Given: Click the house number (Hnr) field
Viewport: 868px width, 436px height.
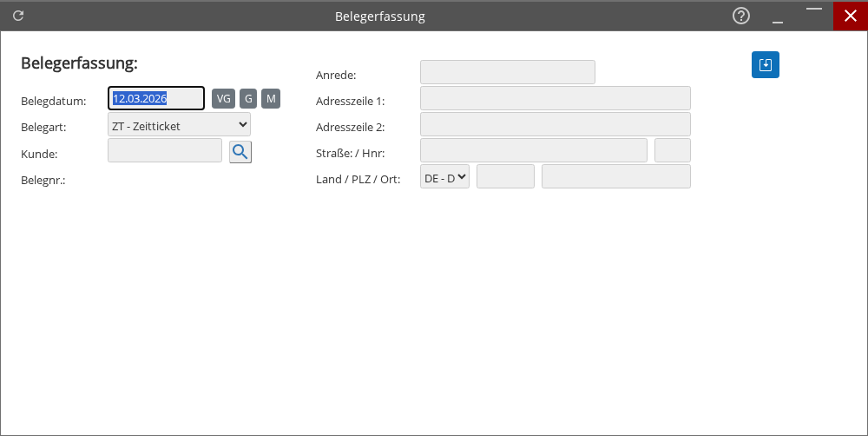Looking at the screenshot, I should (672, 150).
